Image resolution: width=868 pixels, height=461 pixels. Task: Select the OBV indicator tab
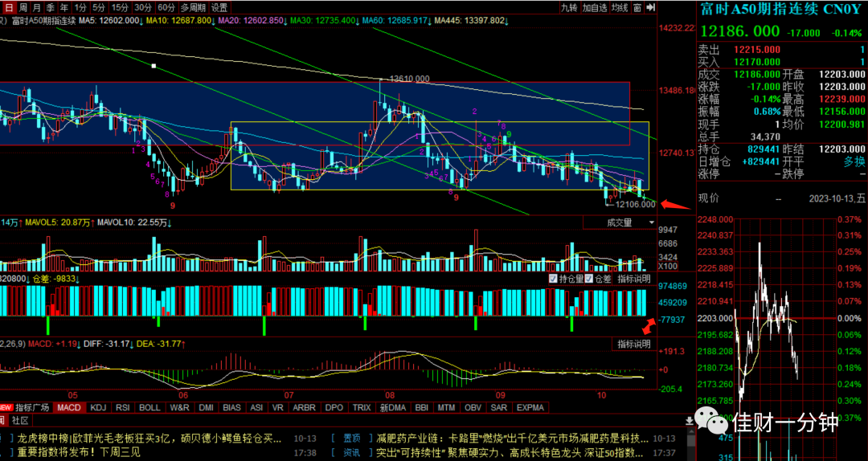pos(473,407)
